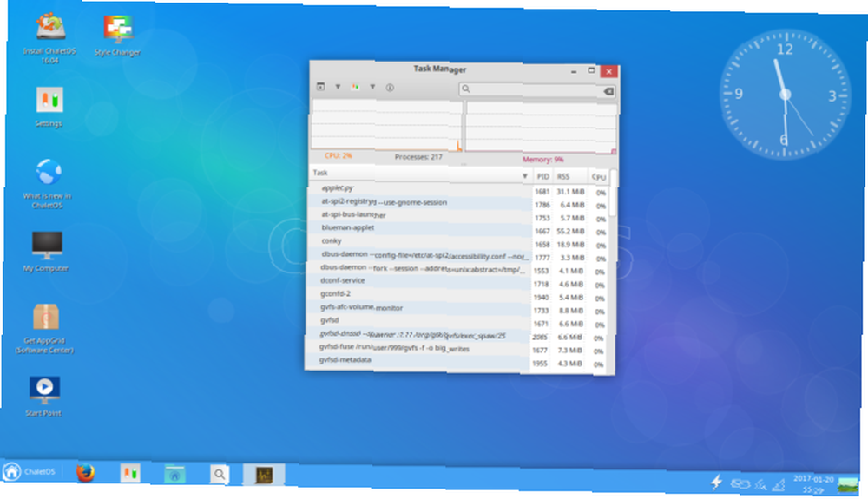The image size is (868, 499).
Task: Click the CPU: 2% label
Action: click(338, 156)
